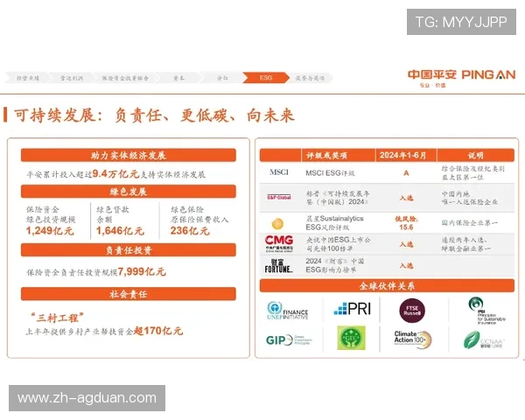Click the 中国平安 PING AN logo
The height and width of the screenshot is (420, 525).
461,78
